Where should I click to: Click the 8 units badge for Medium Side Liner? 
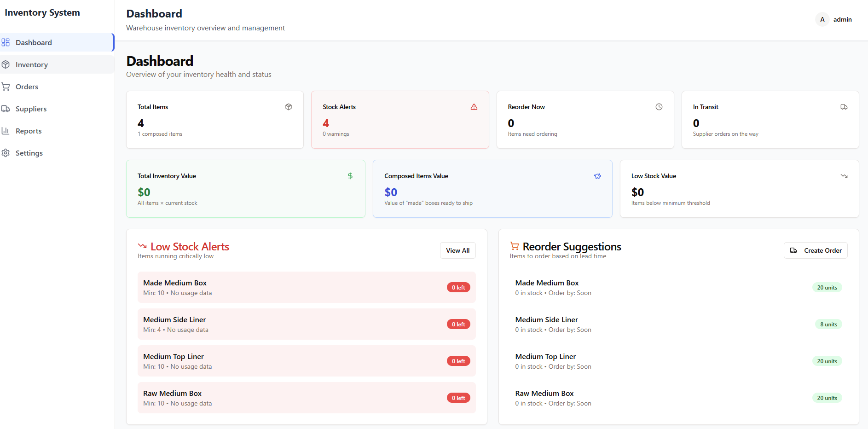coord(828,325)
